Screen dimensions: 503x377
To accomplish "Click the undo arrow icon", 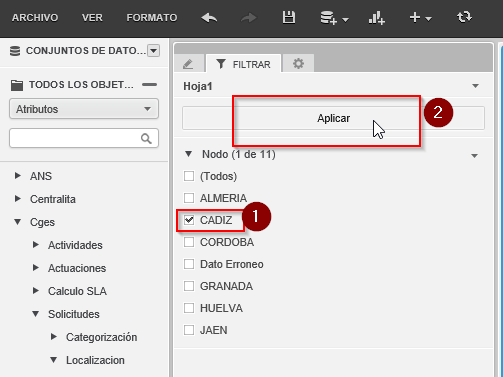I will 209,17.
